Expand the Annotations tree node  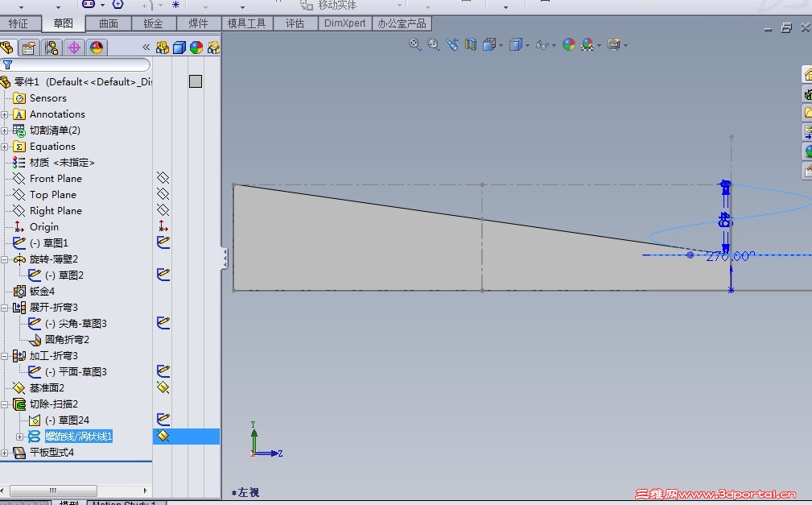click(4, 114)
